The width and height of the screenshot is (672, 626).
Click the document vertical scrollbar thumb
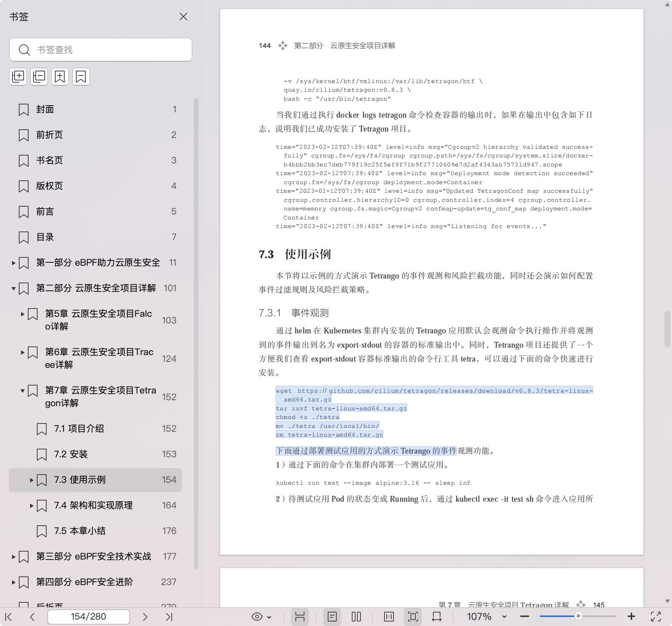pos(667,329)
